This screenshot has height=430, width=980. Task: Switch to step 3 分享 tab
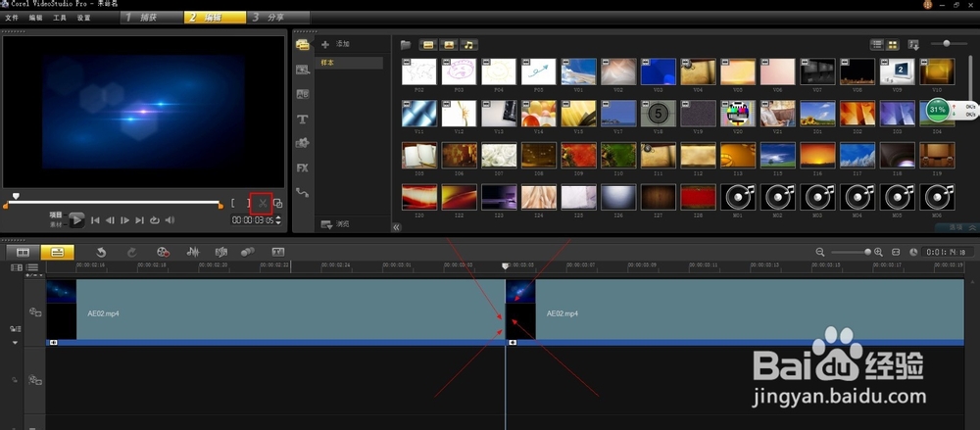tap(277, 18)
